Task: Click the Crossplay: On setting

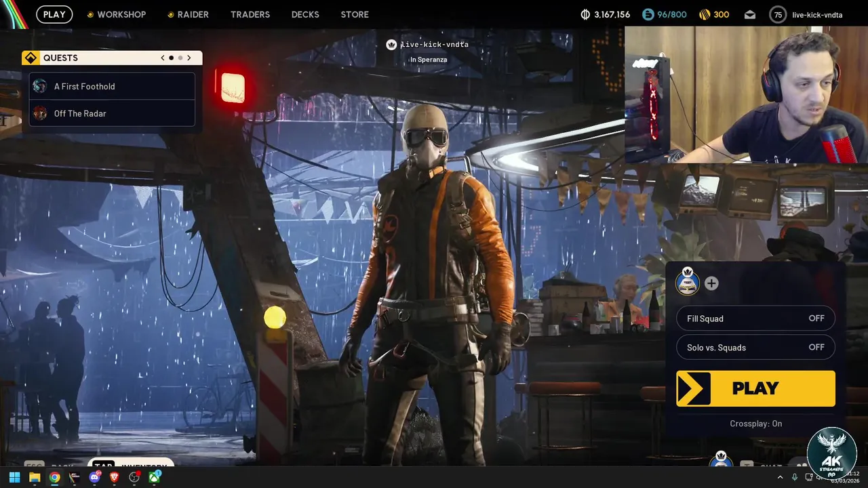Action: pos(756,424)
